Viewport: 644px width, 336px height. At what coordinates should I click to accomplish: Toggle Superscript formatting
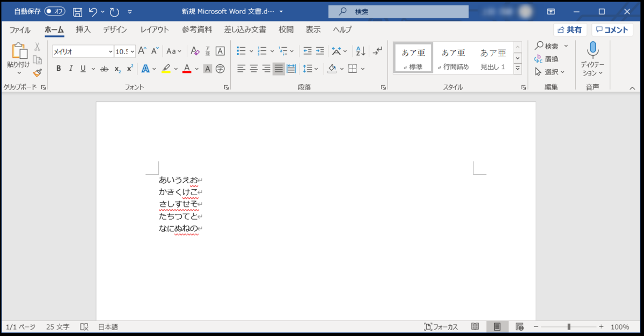tap(130, 69)
